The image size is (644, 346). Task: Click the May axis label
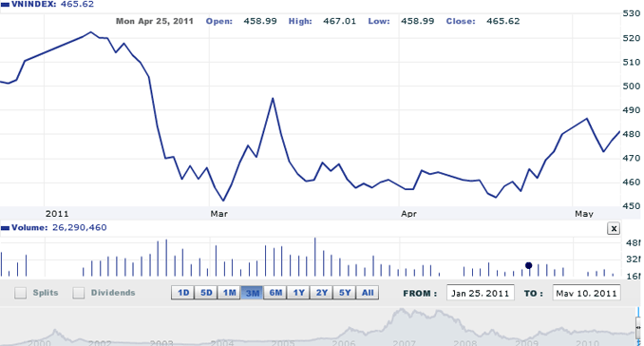[x=583, y=214]
